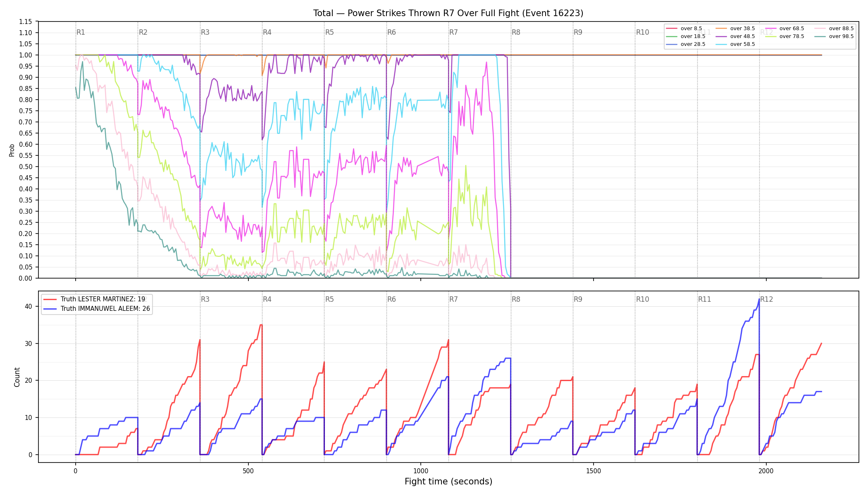Click the R6 round marker in the top chart
The width and height of the screenshot is (868, 496).
pos(391,32)
